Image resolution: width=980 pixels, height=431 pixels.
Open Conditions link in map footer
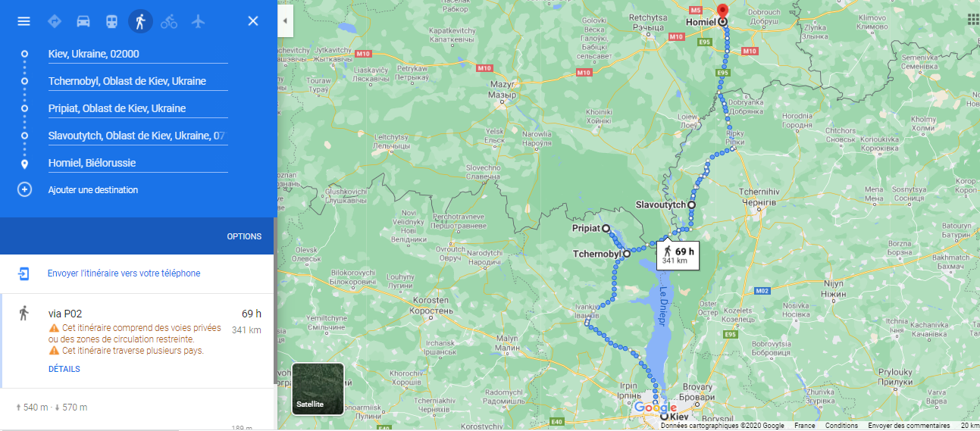click(841, 426)
